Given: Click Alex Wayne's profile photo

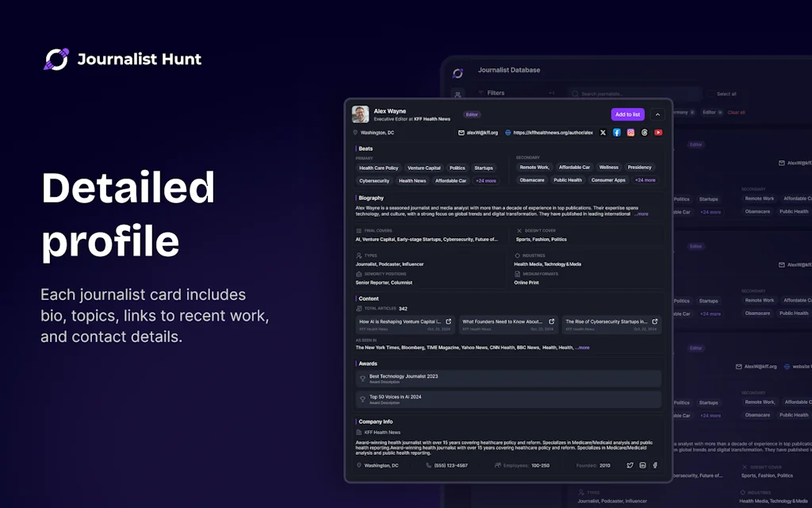Looking at the screenshot, I should [x=359, y=114].
